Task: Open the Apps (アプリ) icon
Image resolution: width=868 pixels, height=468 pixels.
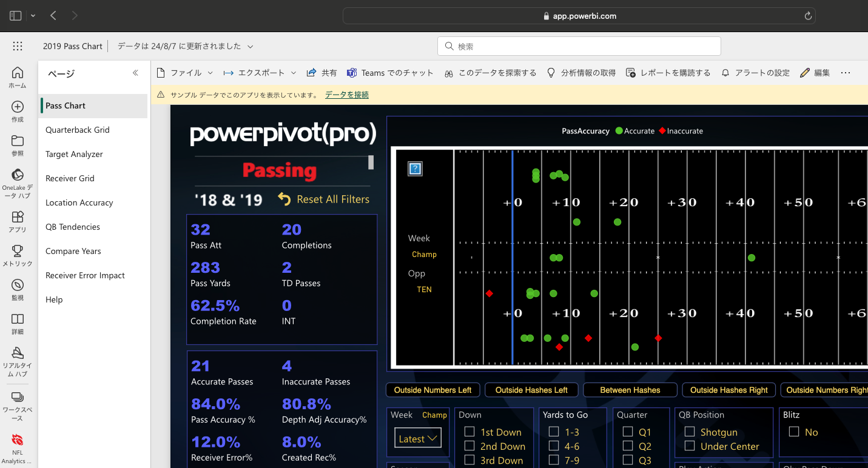Action: click(x=18, y=216)
